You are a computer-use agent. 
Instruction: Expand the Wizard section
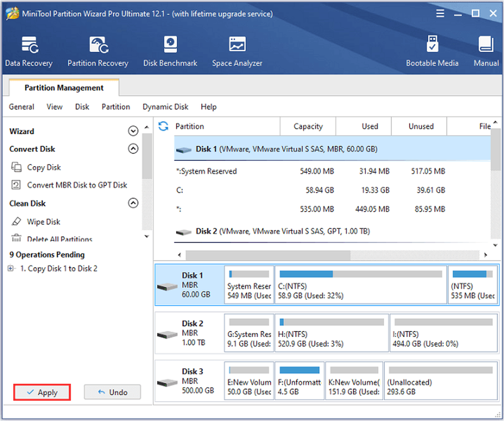[133, 131]
